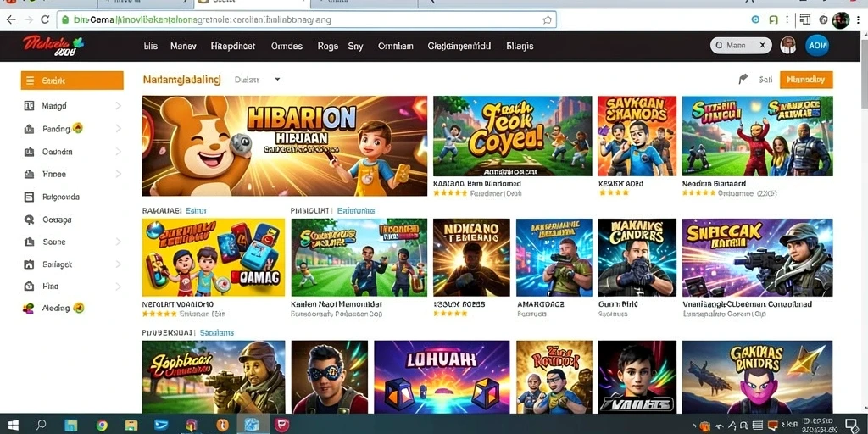Select the Rılagis navigation item

[520, 46]
